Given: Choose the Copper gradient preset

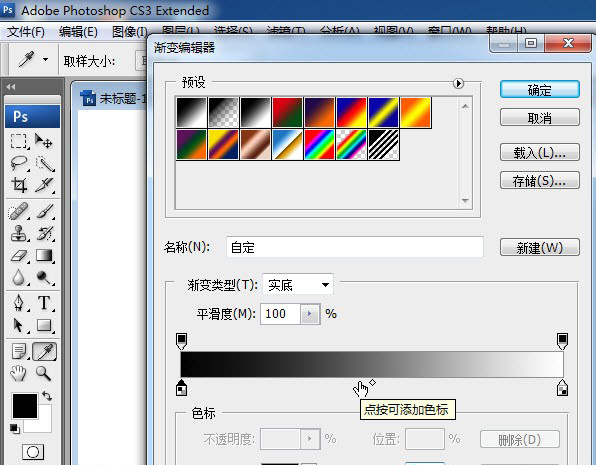Looking at the screenshot, I should click(255, 144).
